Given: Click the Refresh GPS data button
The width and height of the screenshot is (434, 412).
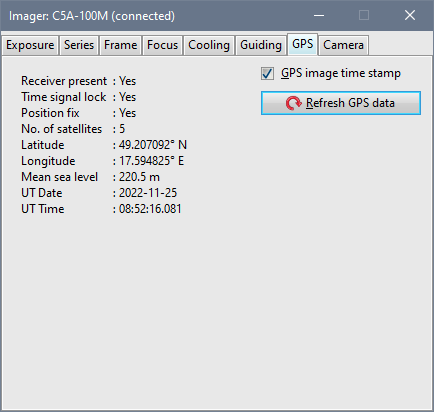Looking at the screenshot, I should pyautogui.click(x=341, y=103).
